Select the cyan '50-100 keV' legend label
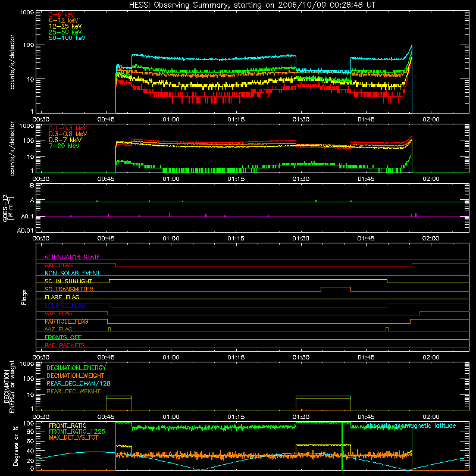The image size is (476, 476). coord(67,38)
